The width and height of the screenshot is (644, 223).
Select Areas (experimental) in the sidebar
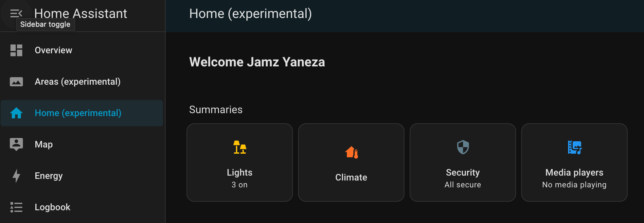pos(77,82)
